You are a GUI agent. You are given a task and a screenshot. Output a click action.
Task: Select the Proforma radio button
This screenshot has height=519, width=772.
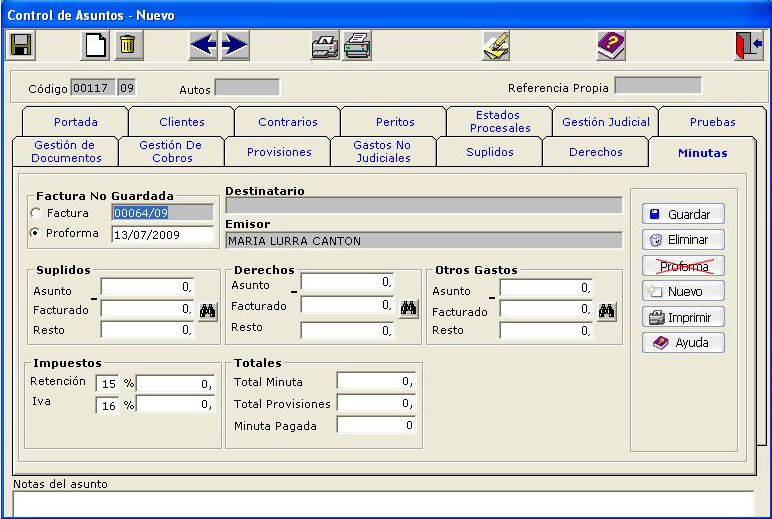pyautogui.click(x=37, y=234)
